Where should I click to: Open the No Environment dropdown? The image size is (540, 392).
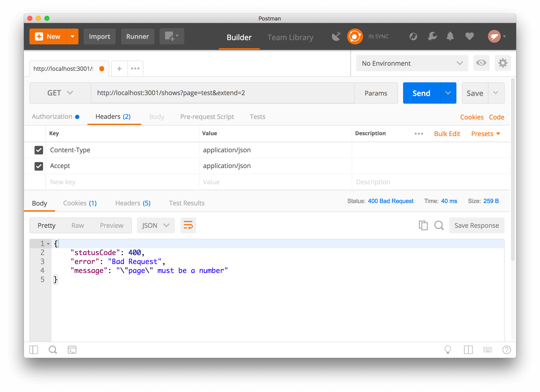click(412, 63)
